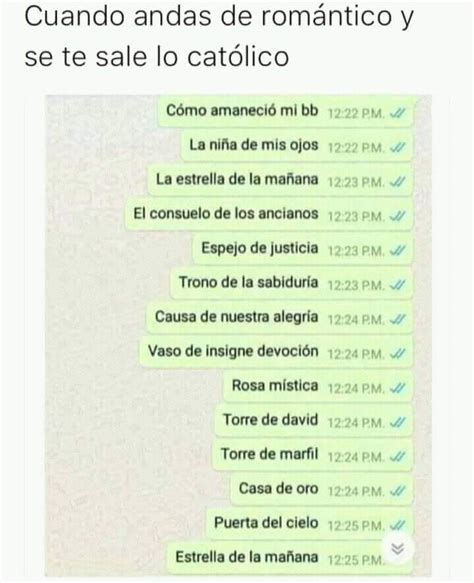
Task: Click read ticks on 'Casa de oro' message
Action: [397, 491]
